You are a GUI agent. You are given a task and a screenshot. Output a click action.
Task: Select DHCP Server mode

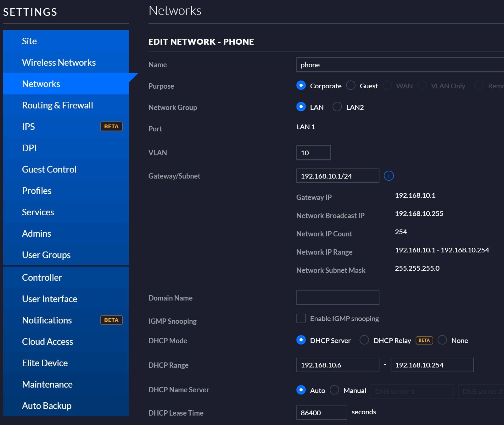pos(301,340)
